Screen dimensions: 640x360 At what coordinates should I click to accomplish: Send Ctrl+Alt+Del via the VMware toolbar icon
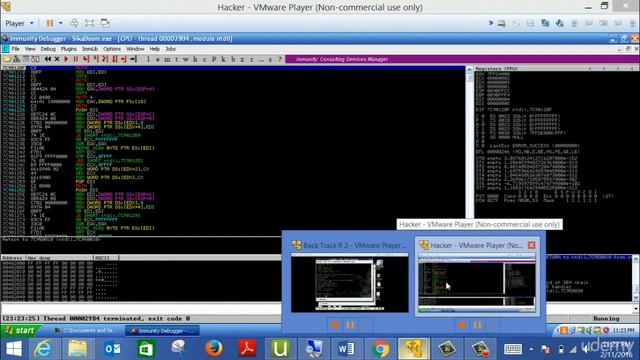pyautogui.click(x=74, y=23)
